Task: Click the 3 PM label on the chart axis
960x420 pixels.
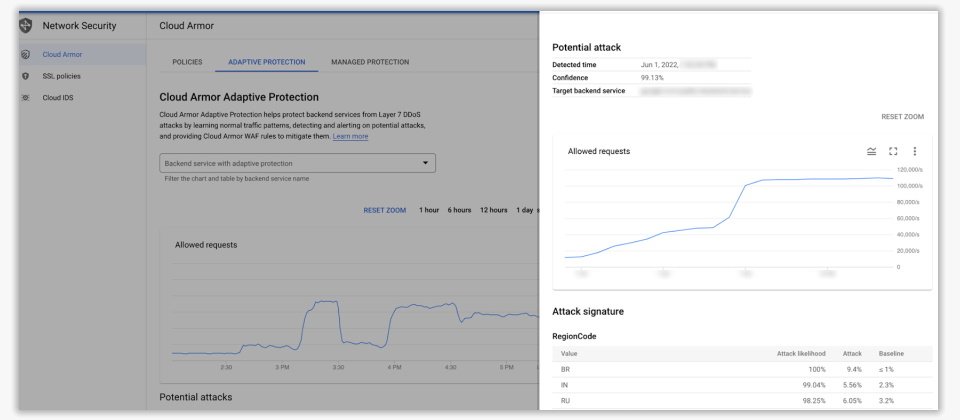Action: 282,367
